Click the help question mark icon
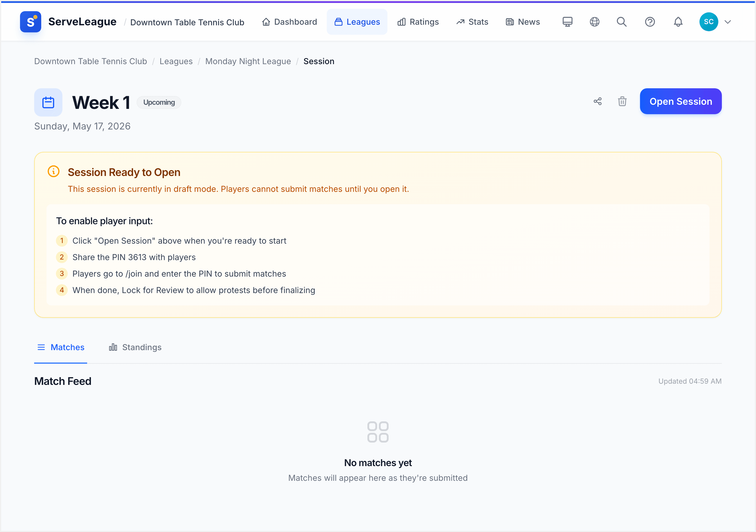This screenshot has width=756, height=532. click(x=650, y=22)
